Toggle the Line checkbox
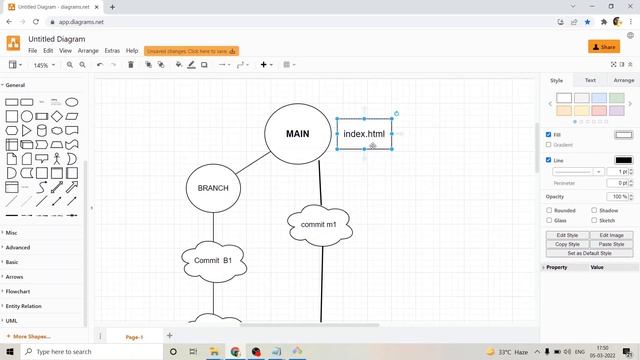Screen dimensions: 640x360 [549, 160]
